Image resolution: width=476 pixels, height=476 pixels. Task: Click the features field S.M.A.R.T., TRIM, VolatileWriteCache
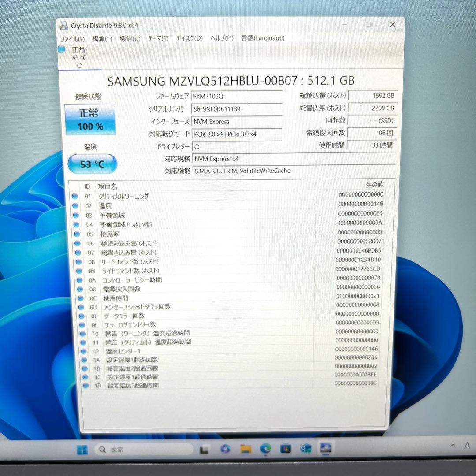[x=294, y=171]
